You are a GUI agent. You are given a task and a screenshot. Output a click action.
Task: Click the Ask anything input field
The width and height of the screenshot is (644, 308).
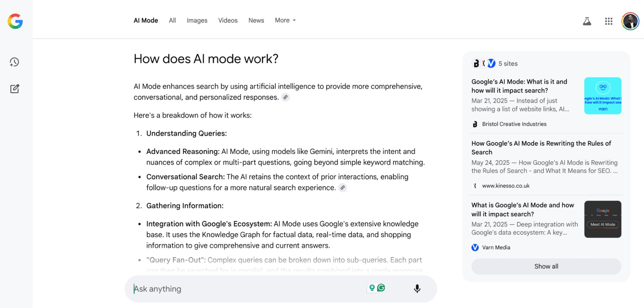click(x=226, y=289)
